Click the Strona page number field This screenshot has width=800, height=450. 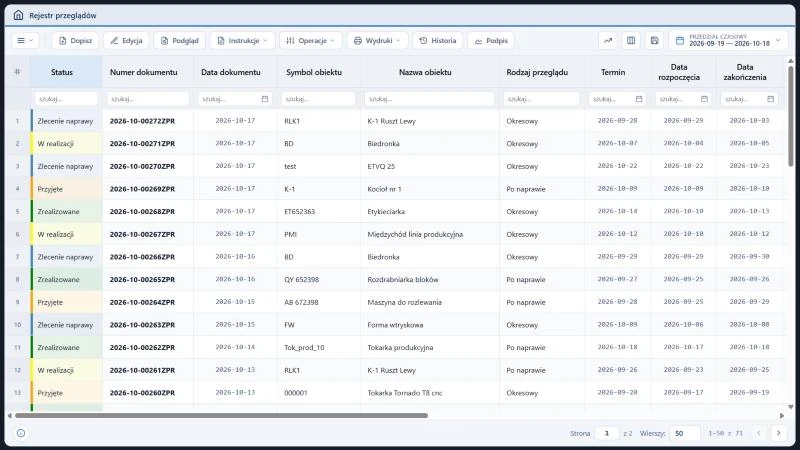pyautogui.click(x=607, y=433)
